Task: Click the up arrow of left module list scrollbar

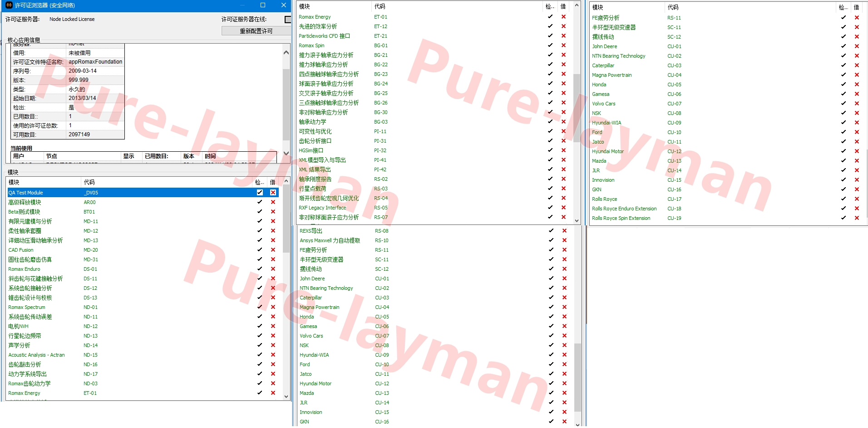Action: [x=286, y=182]
